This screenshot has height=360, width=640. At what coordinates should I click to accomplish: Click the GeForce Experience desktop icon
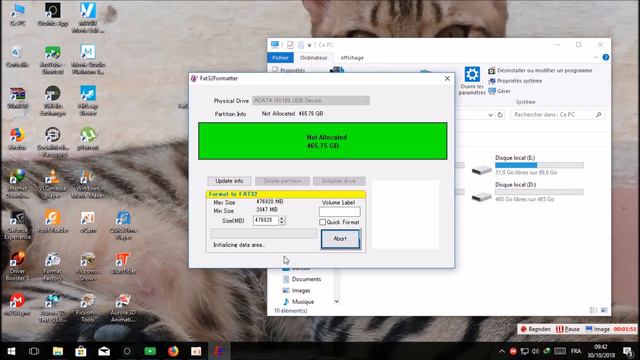(x=17, y=224)
